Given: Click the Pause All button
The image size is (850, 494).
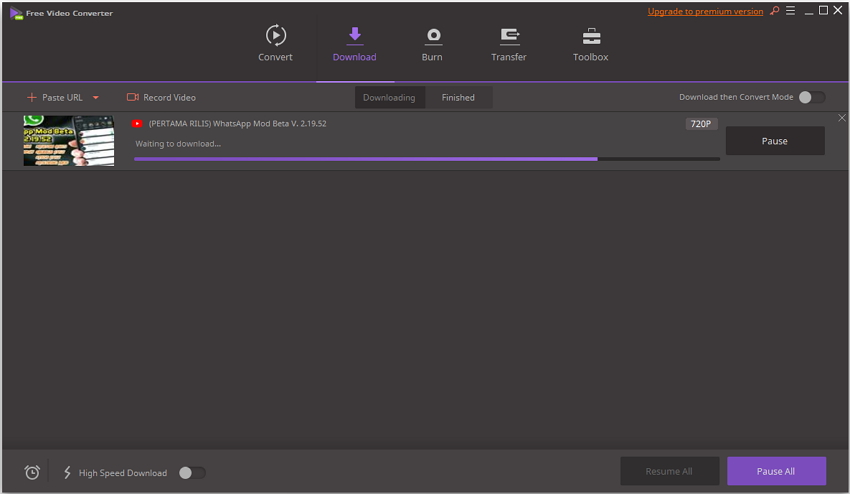Looking at the screenshot, I should tap(776, 471).
